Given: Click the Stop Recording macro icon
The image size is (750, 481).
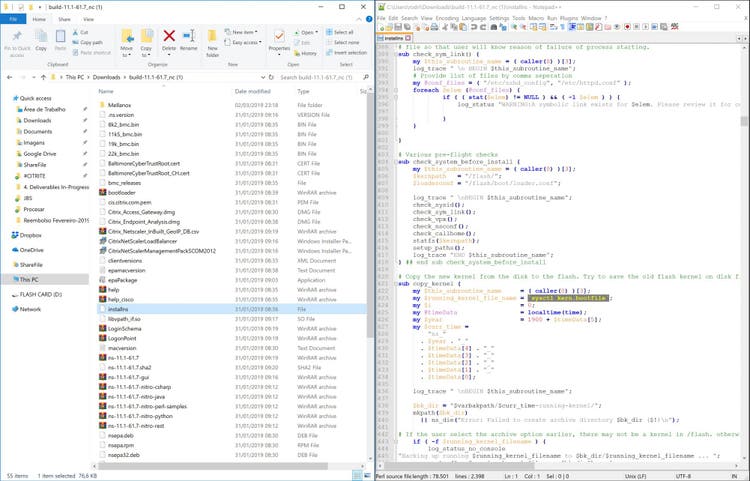Looking at the screenshot, I should pyautogui.click(x=637, y=27).
